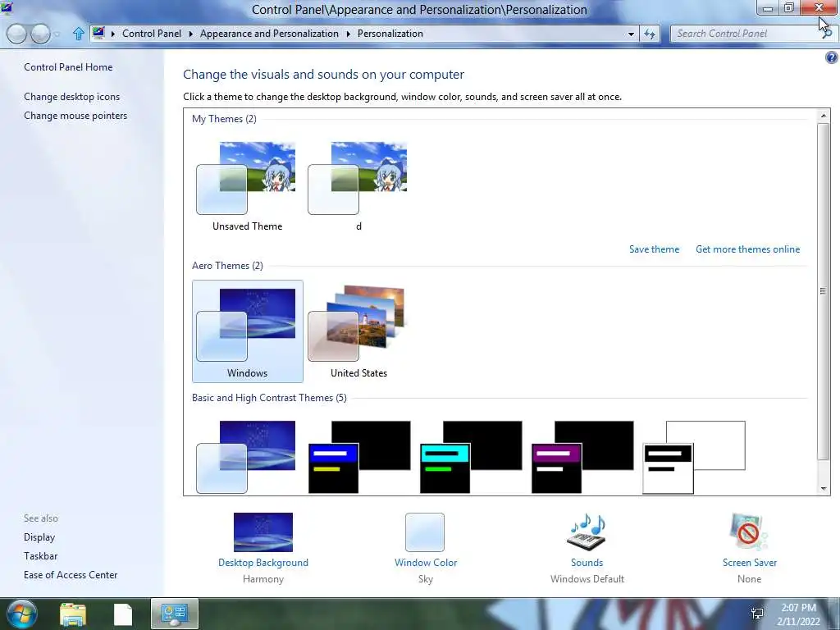Select the Windows Aero theme
840x630 pixels.
coord(248,331)
